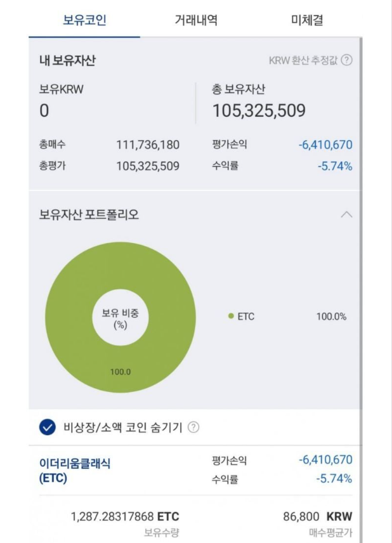Click the green ETC legend dot
This screenshot has width=392, height=543.
point(231,316)
